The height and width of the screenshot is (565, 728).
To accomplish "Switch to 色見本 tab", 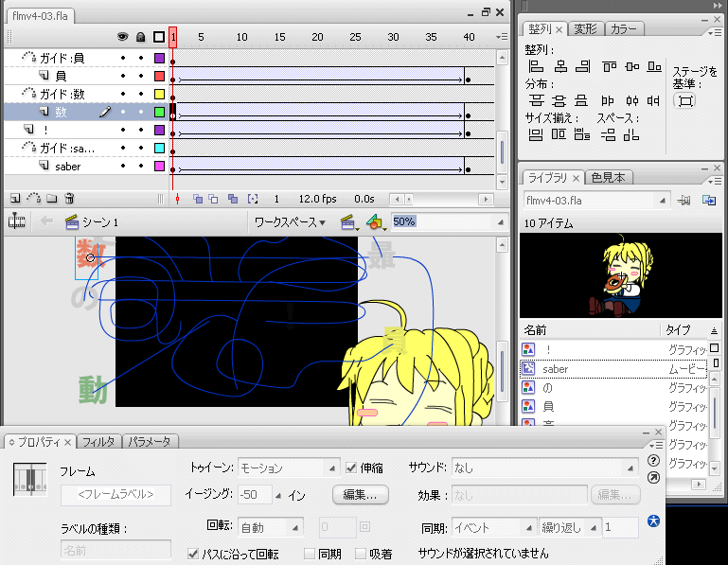I will (x=608, y=178).
